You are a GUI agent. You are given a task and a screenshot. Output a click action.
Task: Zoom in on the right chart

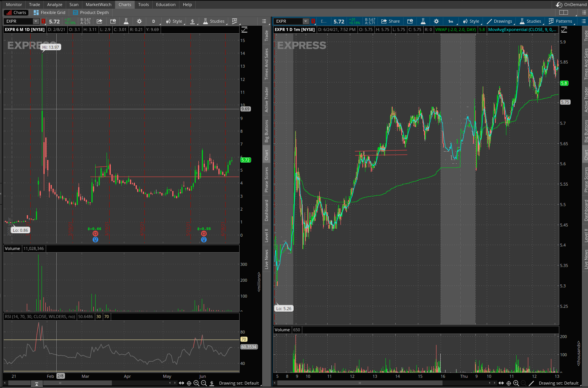[516, 383]
